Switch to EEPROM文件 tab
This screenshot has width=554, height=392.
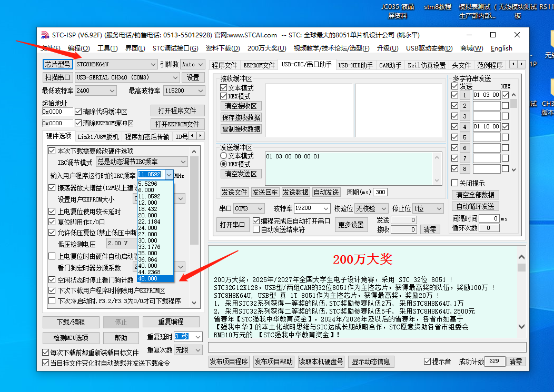coord(259,65)
